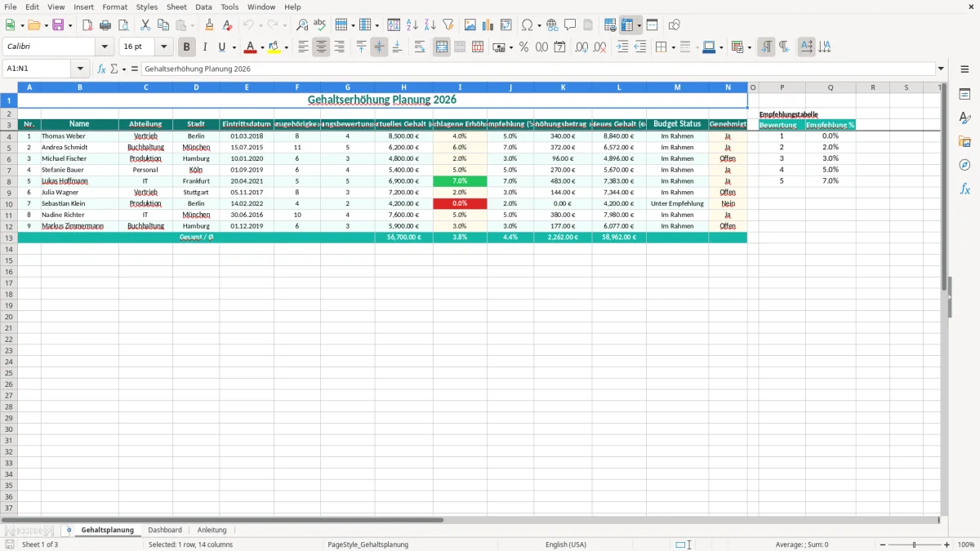Click the Insert Hyperlink icon
The height and width of the screenshot is (551, 980).
click(x=552, y=25)
